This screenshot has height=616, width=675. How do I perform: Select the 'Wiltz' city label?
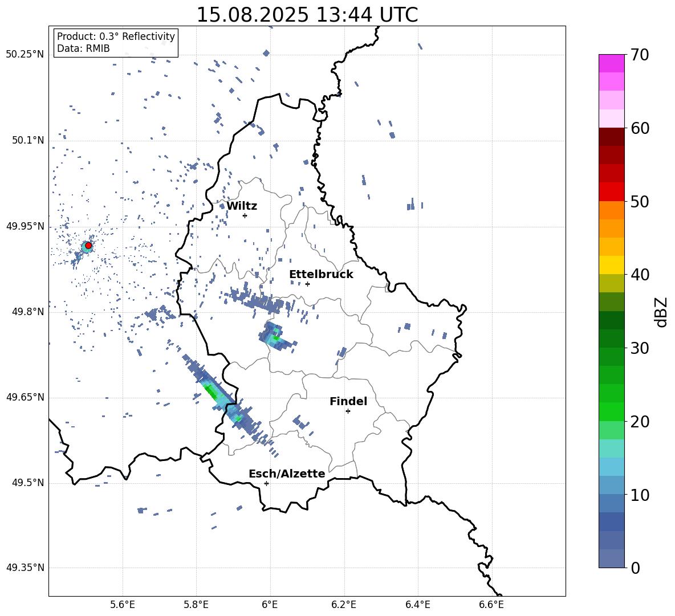(x=242, y=206)
